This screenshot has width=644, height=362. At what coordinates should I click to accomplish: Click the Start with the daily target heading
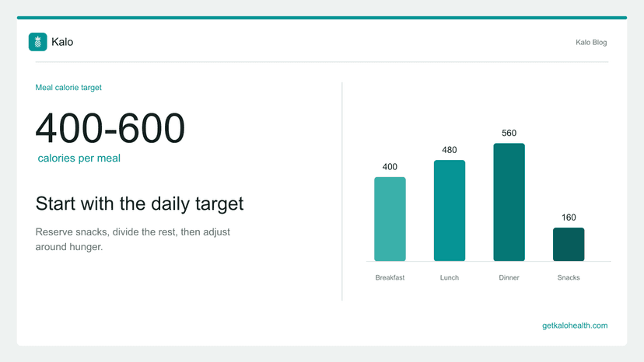[x=140, y=204]
